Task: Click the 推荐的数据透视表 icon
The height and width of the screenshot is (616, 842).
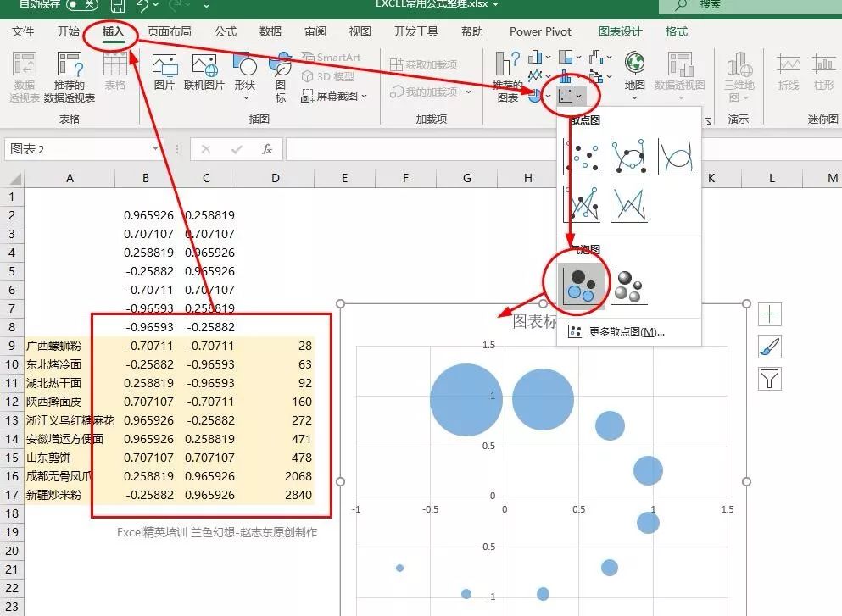Action: click(70, 77)
